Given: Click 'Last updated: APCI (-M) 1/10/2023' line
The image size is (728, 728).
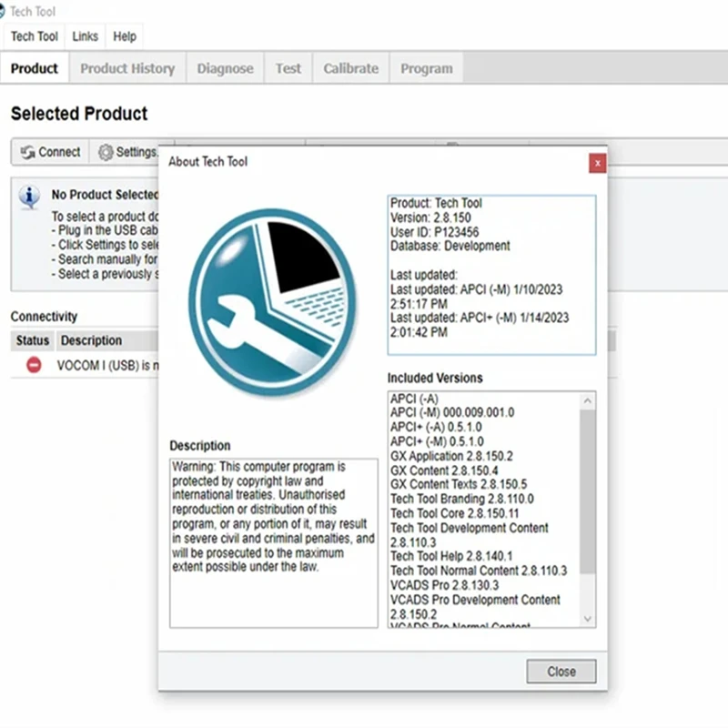Looking at the screenshot, I should click(476, 289).
